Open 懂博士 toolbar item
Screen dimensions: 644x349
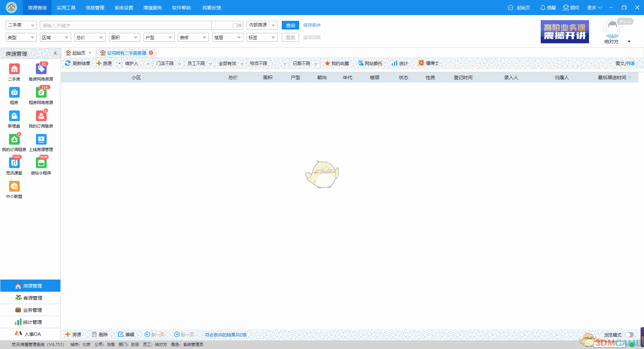[x=429, y=63]
